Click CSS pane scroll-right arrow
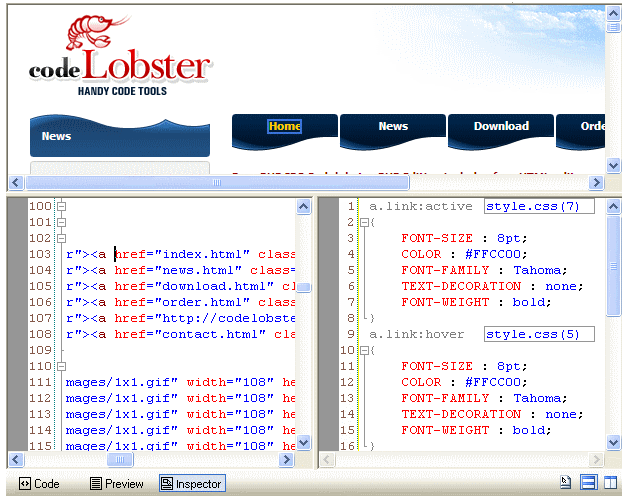Screen dimensions: 625x497 [596, 460]
